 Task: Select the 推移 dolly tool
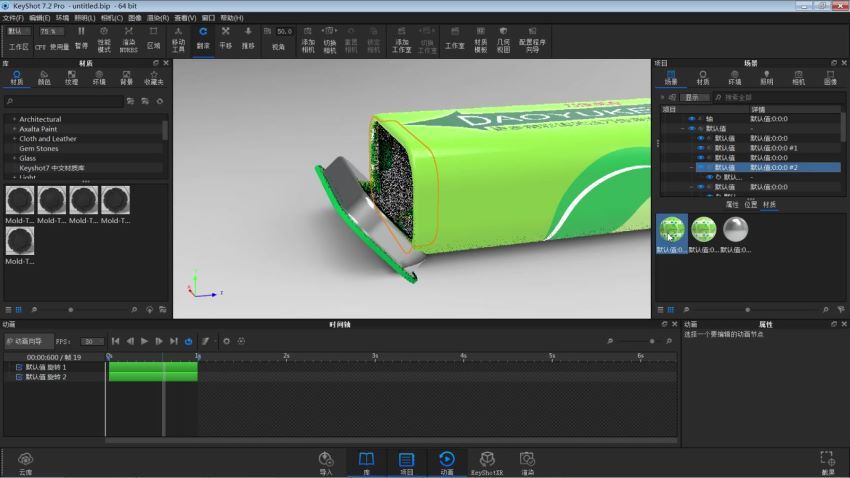(x=248, y=38)
